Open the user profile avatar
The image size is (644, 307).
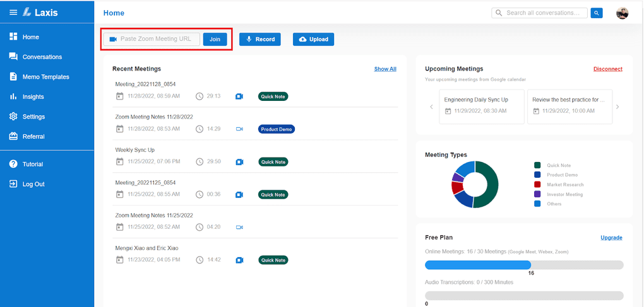click(x=622, y=13)
